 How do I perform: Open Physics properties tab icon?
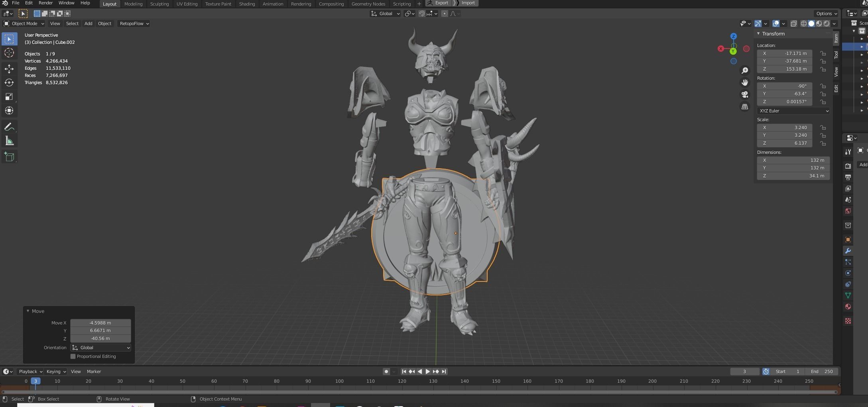click(848, 273)
